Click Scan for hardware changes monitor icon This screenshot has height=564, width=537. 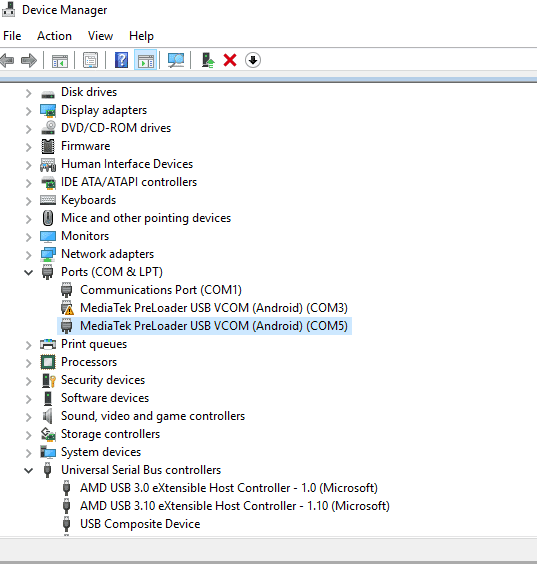click(x=176, y=60)
